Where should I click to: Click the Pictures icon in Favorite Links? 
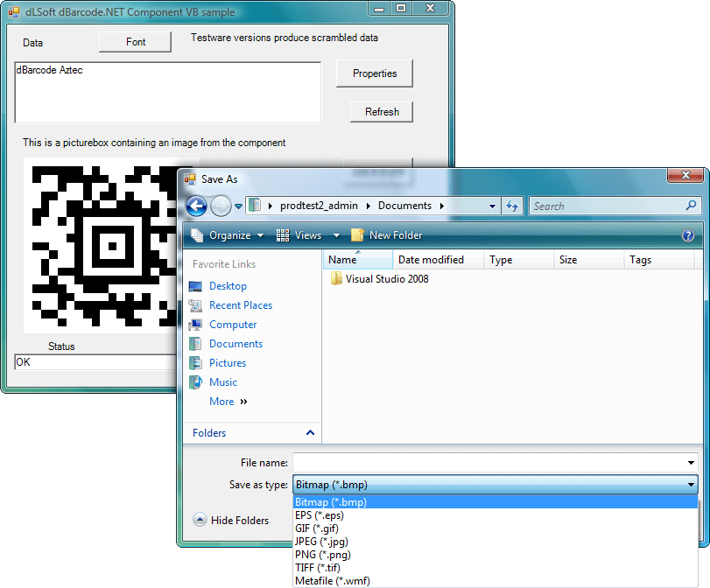point(195,363)
